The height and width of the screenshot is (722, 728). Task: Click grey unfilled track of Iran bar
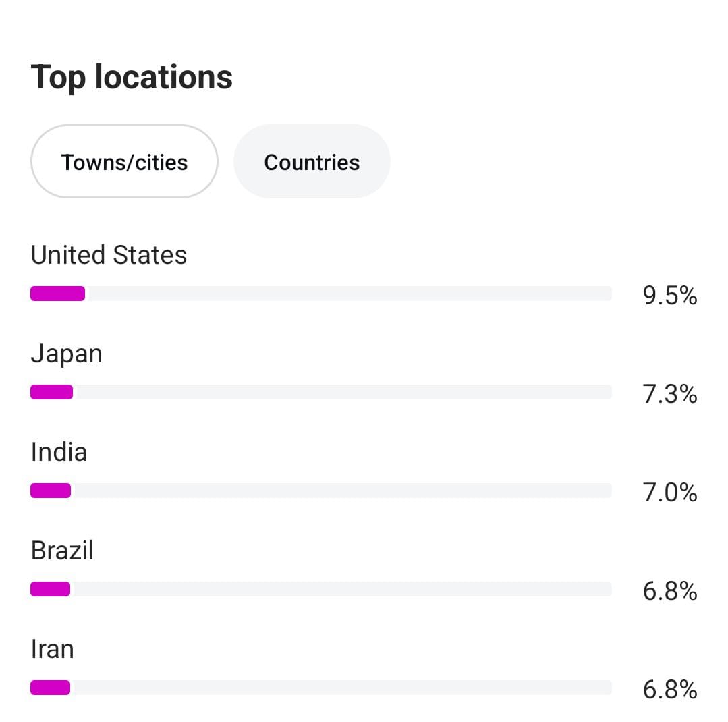341,688
